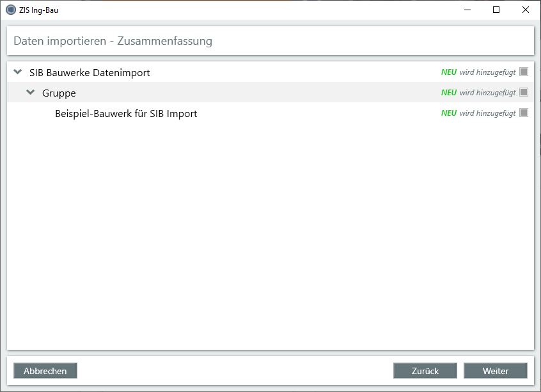This screenshot has height=392, width=541.
Task: Collapse the Gruppe tree node
Action: click(x=30, y=92)
